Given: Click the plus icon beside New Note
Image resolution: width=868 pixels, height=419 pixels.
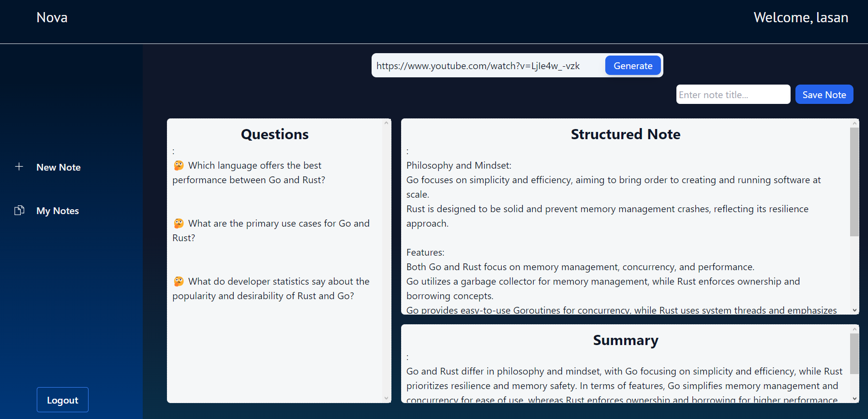Looking at the screenshot, I should pos(19,167).
